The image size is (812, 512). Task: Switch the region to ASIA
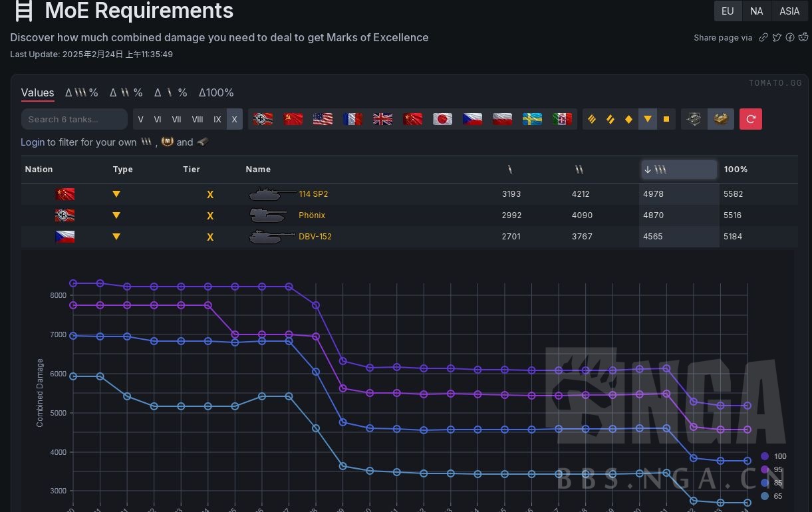[x=789, y=11]
